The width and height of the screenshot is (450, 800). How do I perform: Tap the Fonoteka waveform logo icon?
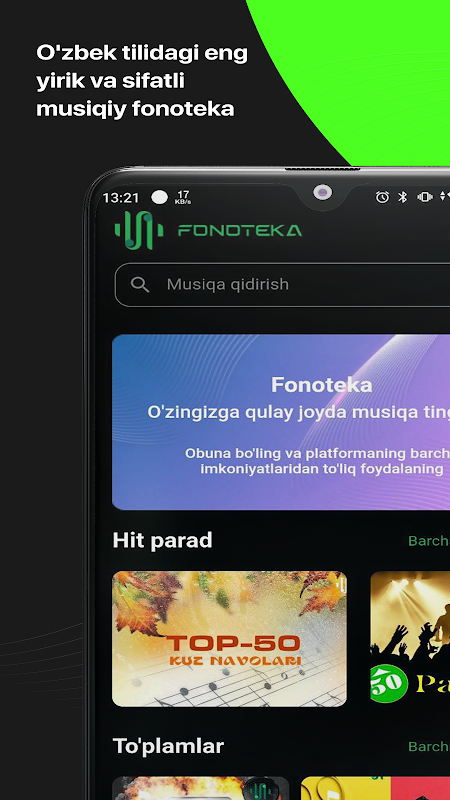pos(139,230)
